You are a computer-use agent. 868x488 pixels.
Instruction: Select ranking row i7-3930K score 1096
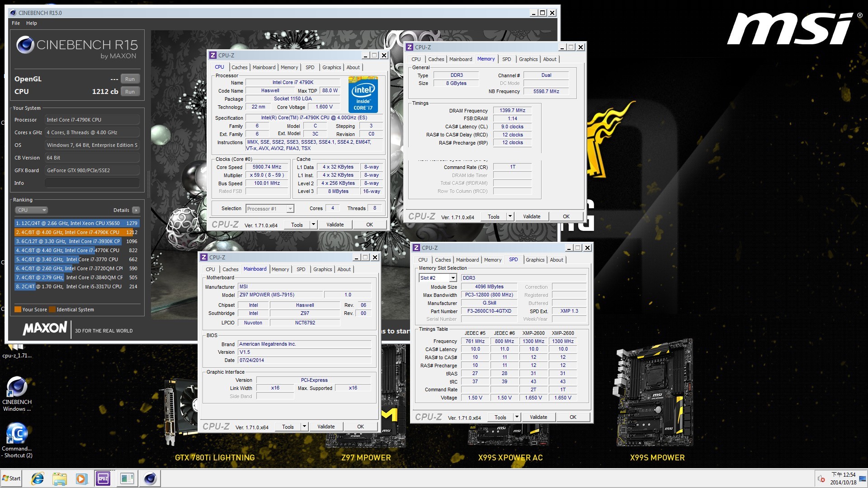(76, 241)
